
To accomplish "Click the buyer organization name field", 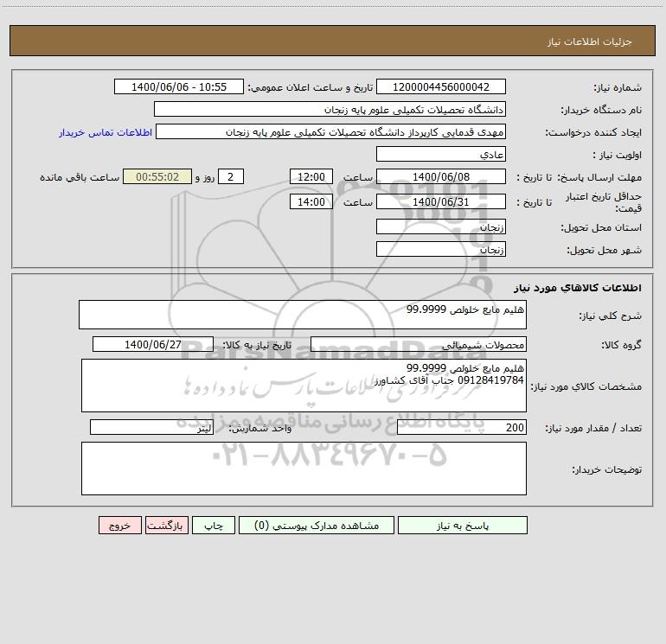I will tap(330, 109).
